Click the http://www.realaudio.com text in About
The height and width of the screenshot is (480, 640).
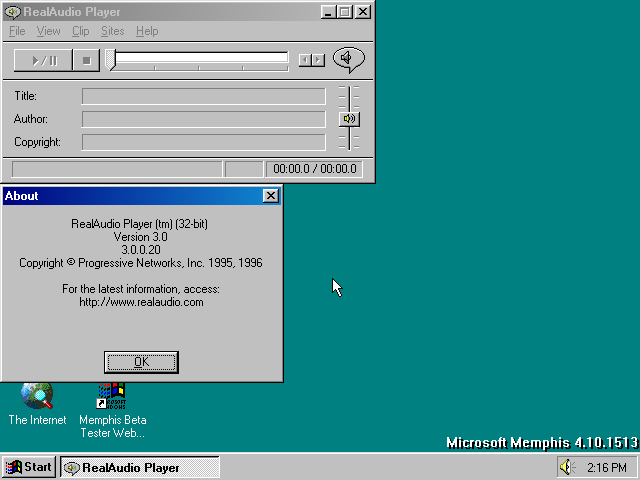pyautogui.click(x=141, y=302)
